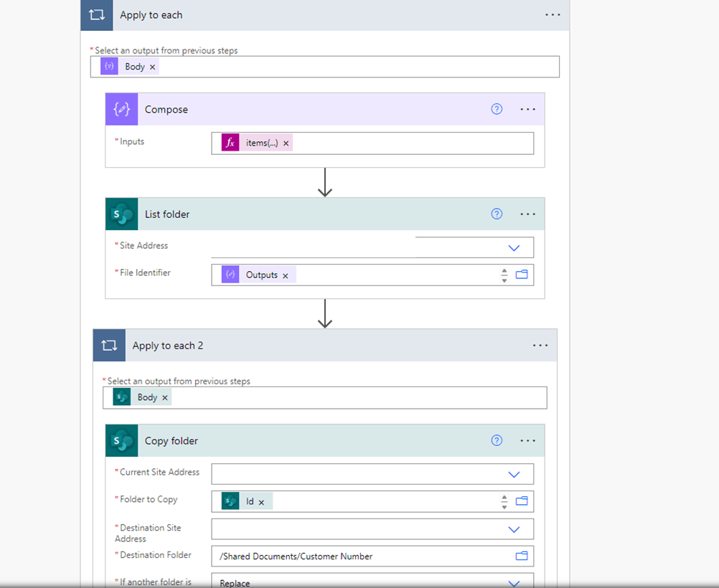Screen dimensions: 719x588
Task: Expand the Destination Site Address dropdown
Action: tap(514, 529)
